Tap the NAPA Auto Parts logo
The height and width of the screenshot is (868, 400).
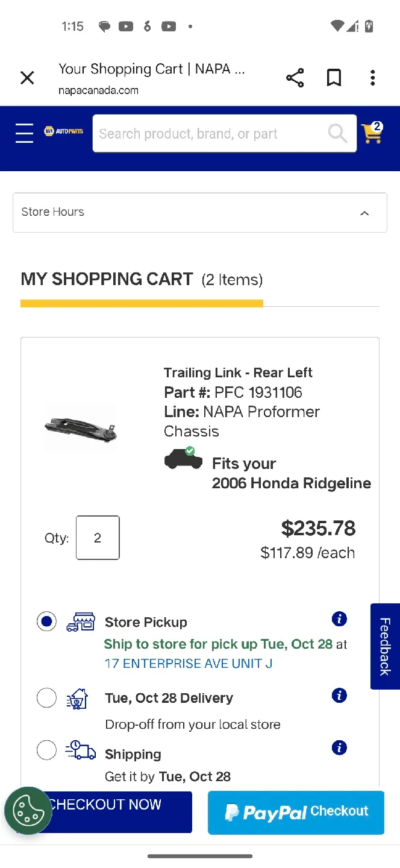[63, 131]
